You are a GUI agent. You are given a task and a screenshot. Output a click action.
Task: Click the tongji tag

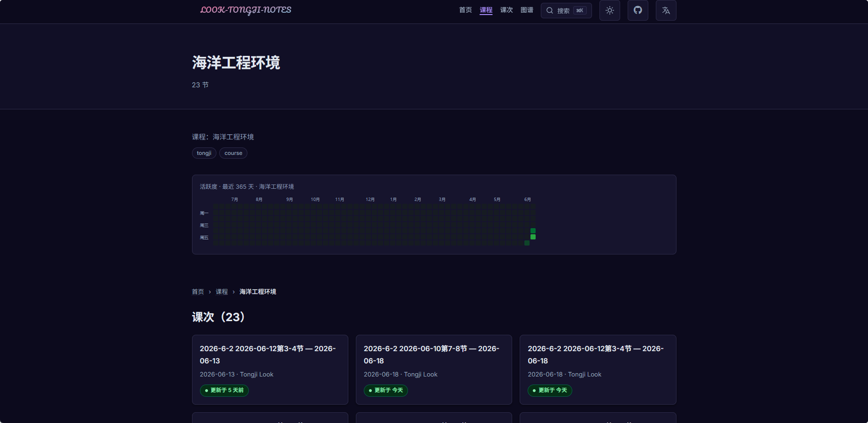(x=204, y=153)
